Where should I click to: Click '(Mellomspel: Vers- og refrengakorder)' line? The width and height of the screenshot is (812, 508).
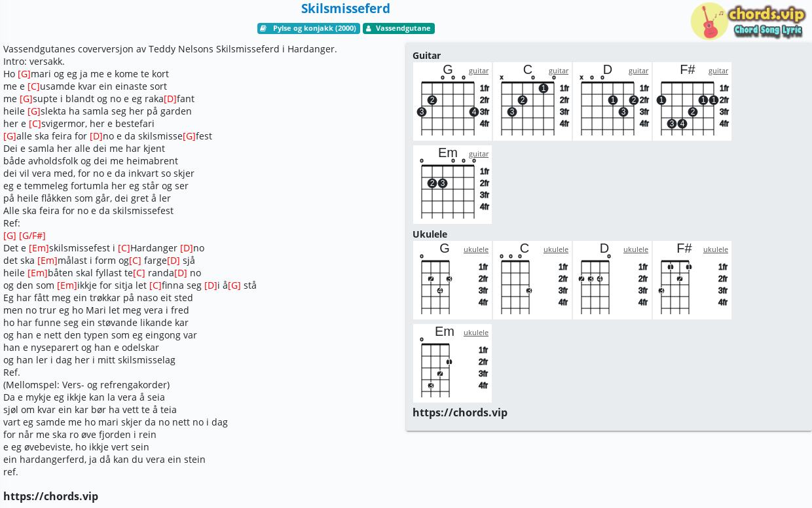click(86, 385)
